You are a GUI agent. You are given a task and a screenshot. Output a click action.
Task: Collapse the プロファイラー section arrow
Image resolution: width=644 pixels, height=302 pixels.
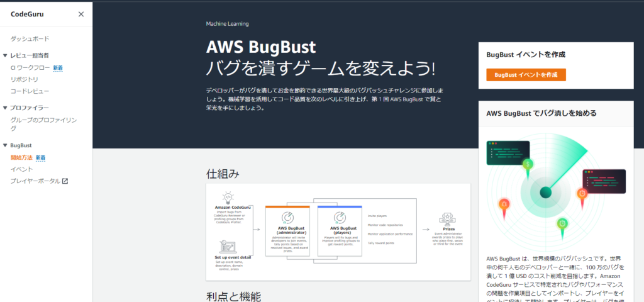click(5, 108)
